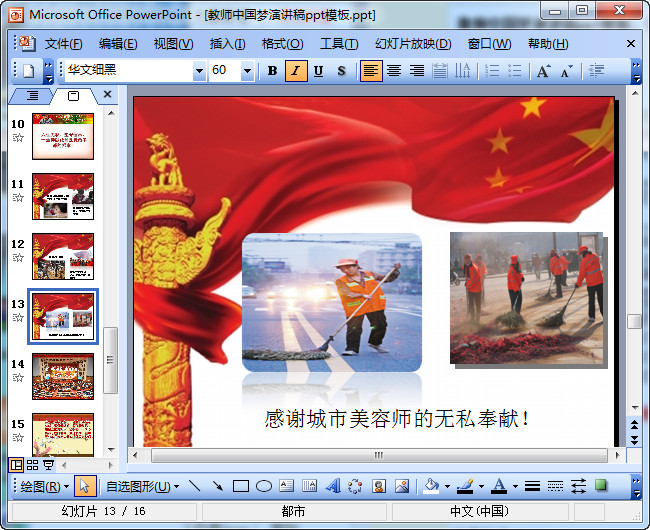650x530 pixels.
Task: Switch to the Outline tab
Action: [32, 96]
